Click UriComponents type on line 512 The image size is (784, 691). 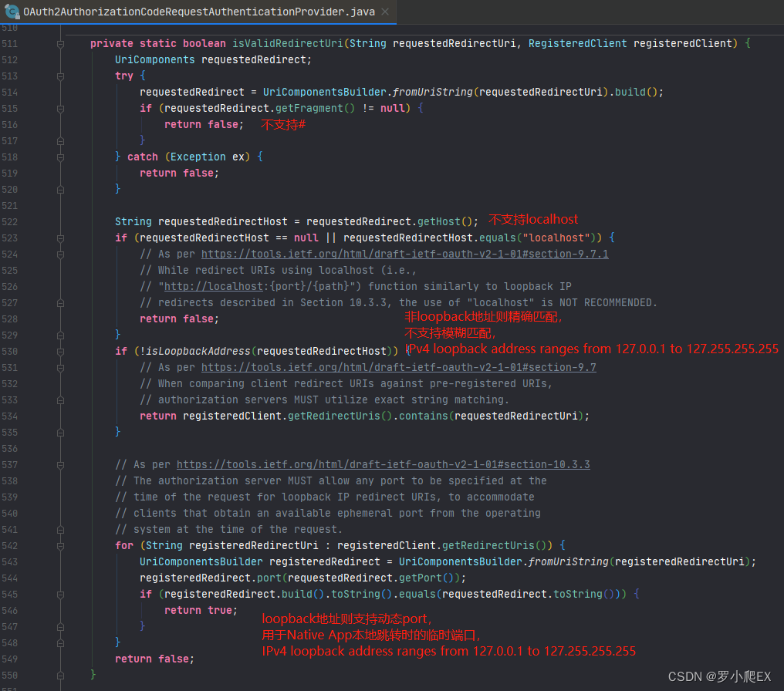click(x=154, y=59)
